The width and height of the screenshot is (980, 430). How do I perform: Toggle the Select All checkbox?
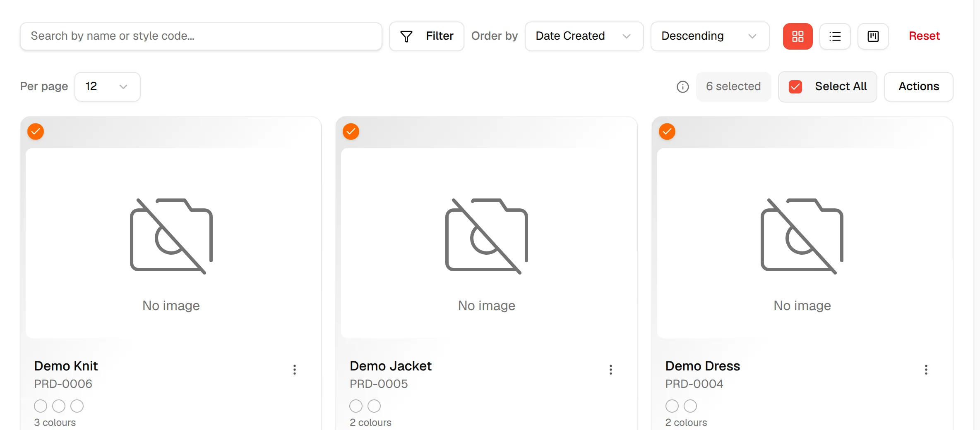795,87
